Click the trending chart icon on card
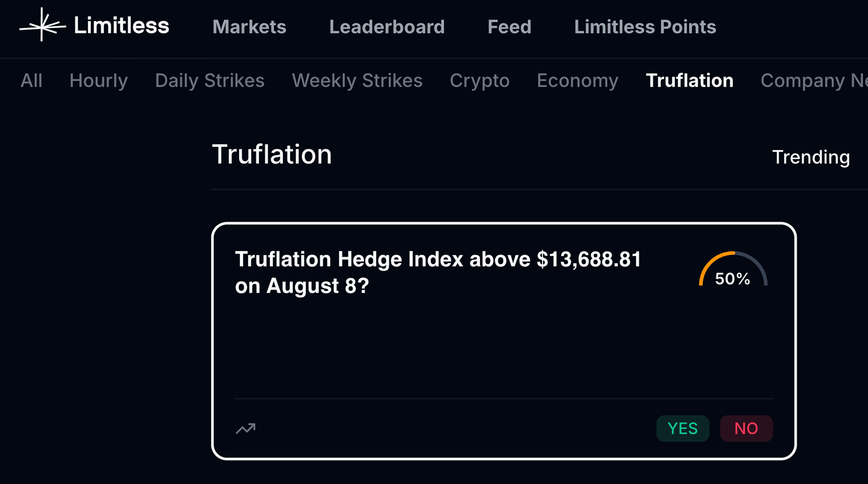This screenshot has width=868, height=484. pos(246,428)
